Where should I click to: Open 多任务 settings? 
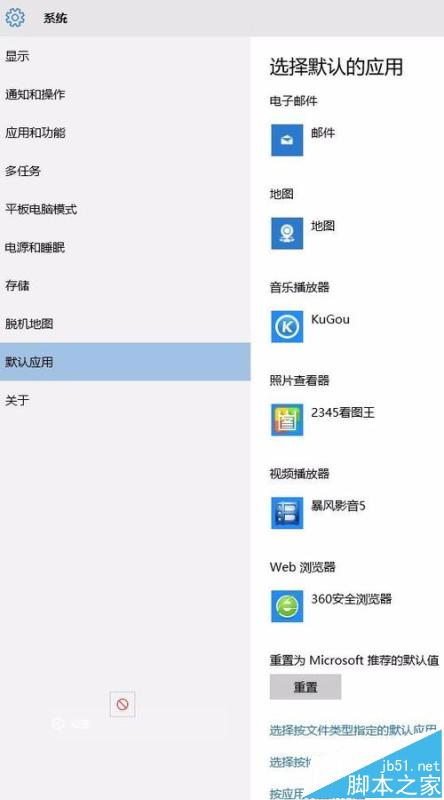pyautogui.click(x=125, y=171)
